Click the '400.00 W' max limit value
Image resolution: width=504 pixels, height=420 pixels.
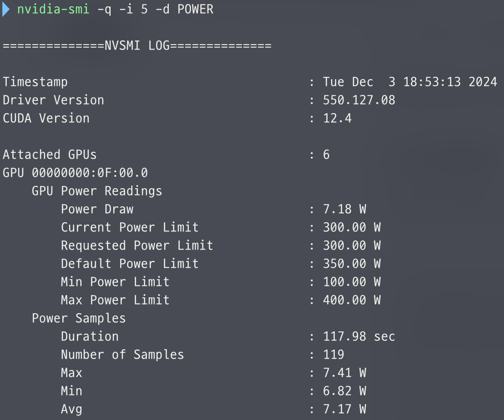pos(352,300)
